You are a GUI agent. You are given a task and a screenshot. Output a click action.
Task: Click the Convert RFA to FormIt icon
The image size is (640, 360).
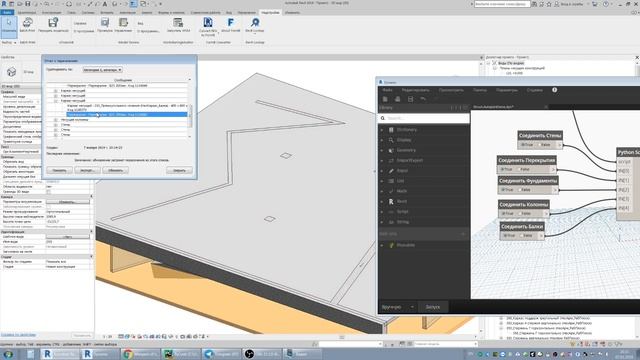pyautogui.click(x=208, y=22)
